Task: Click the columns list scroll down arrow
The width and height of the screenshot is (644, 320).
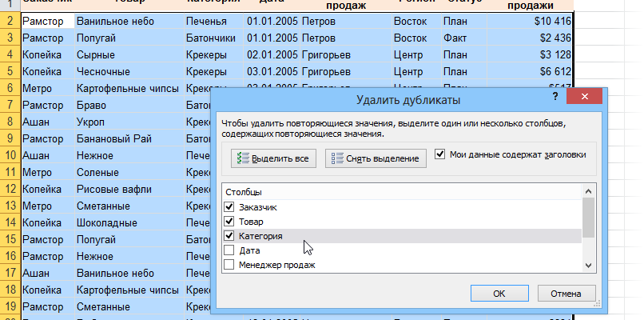Action: [589, 266]
